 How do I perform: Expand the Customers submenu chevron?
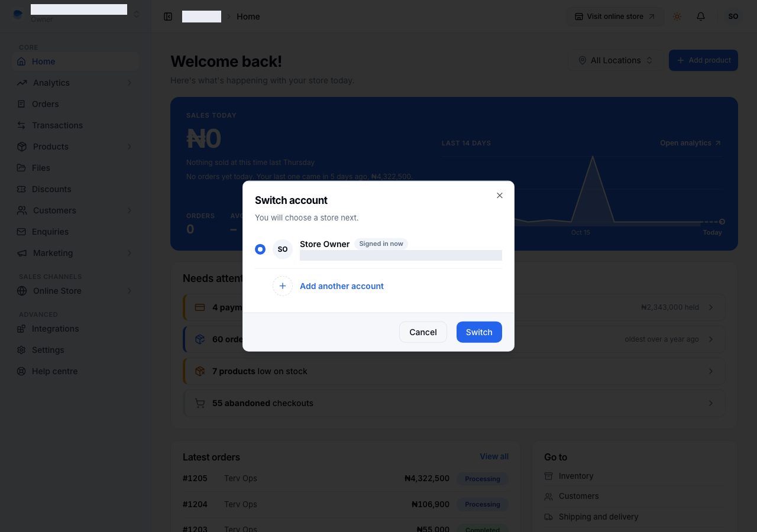click(x=129, y=210)
